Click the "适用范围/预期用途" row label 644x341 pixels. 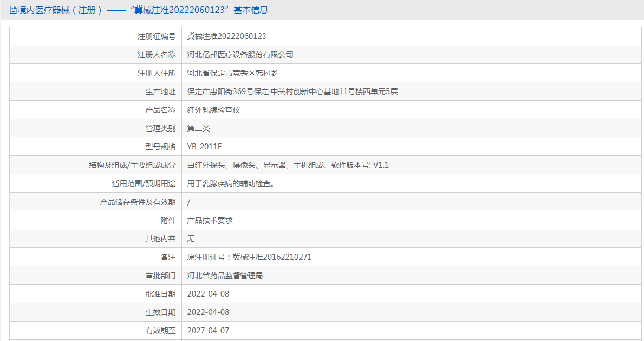click(144, 183)
